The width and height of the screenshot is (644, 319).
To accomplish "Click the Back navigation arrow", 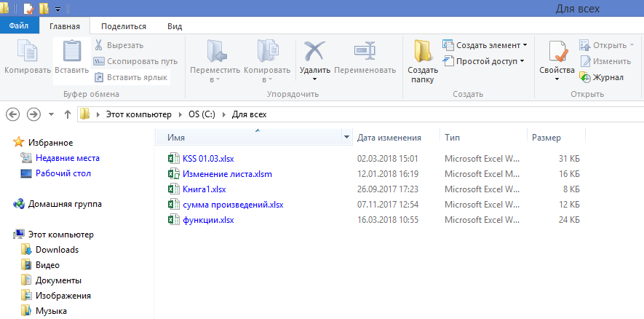I will 13,114.
